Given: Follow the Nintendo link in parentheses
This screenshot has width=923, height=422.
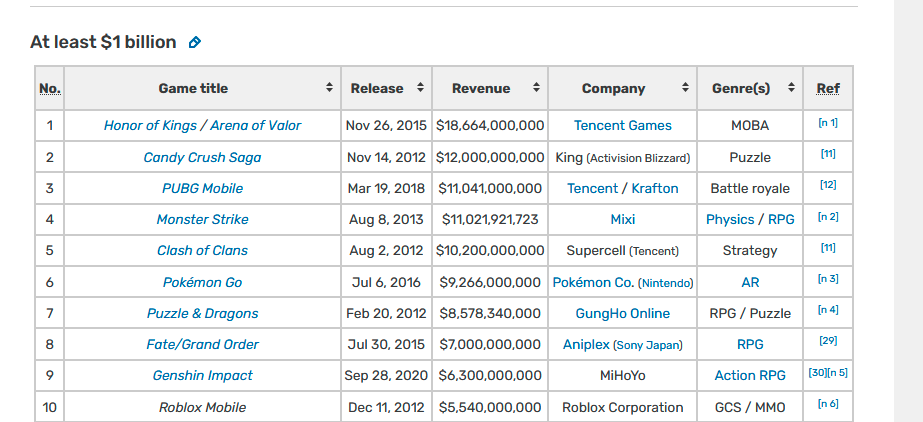Looking at the screenshot, I should tap(665, 283).
